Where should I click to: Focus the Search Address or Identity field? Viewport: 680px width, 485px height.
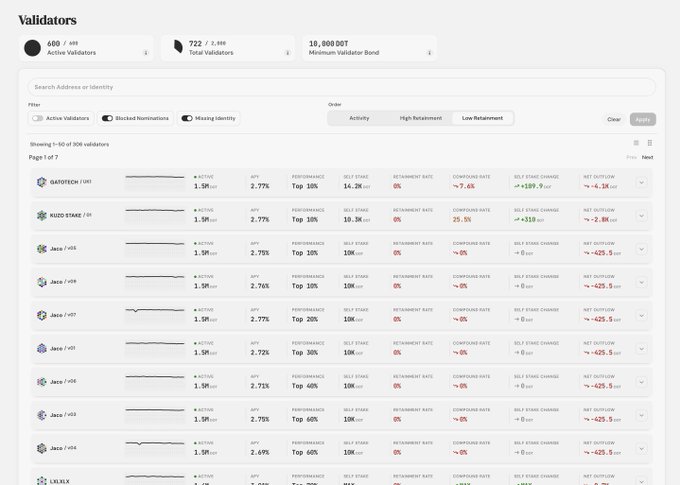(x=341, y=87)
